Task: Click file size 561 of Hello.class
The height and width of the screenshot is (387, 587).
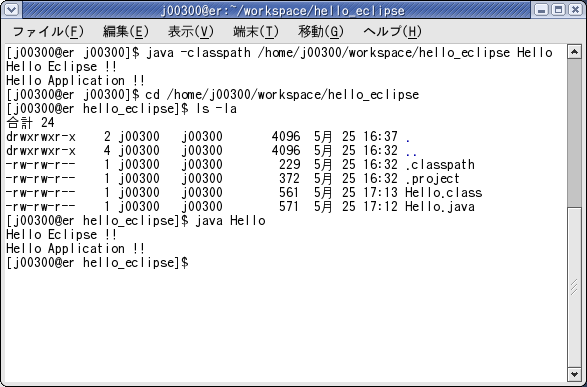Action: click(x=289, y=193)
